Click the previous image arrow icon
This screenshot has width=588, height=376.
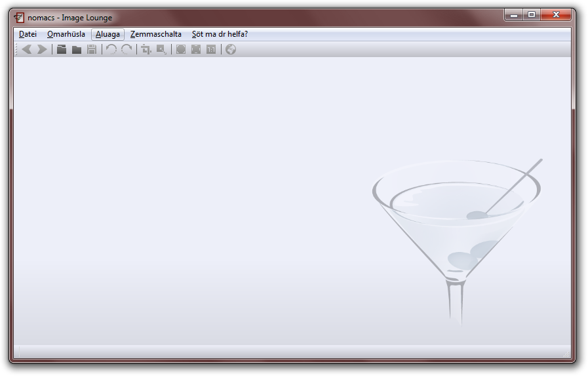(27, 49)
